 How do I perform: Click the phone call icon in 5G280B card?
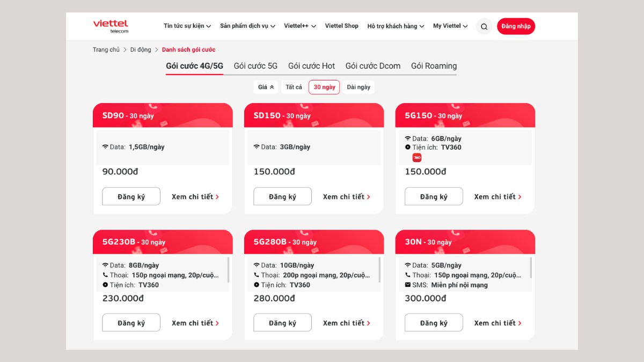click(257, 275)
